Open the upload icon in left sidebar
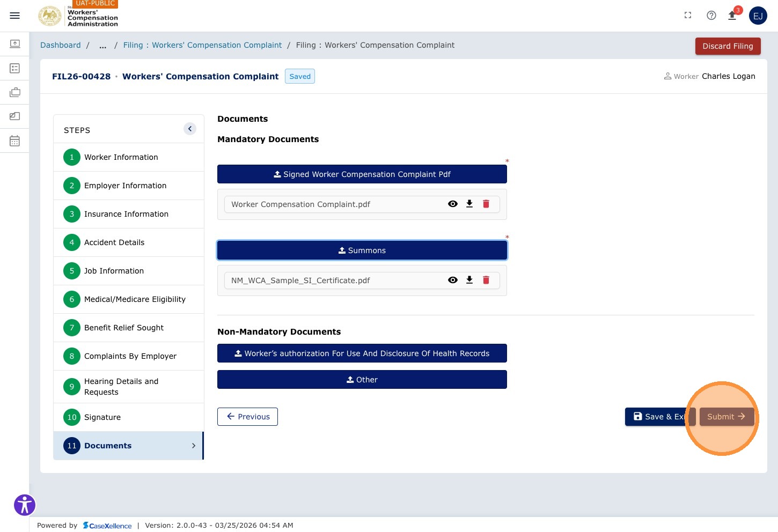The height and width of the screenshot is (532, 778). point(14,43)
